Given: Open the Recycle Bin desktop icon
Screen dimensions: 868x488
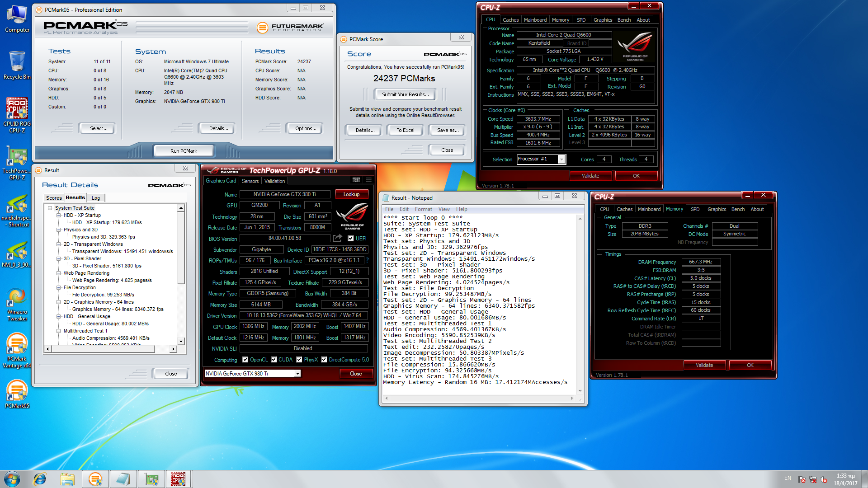Looking at the screenshot, I should pos(17,65).
